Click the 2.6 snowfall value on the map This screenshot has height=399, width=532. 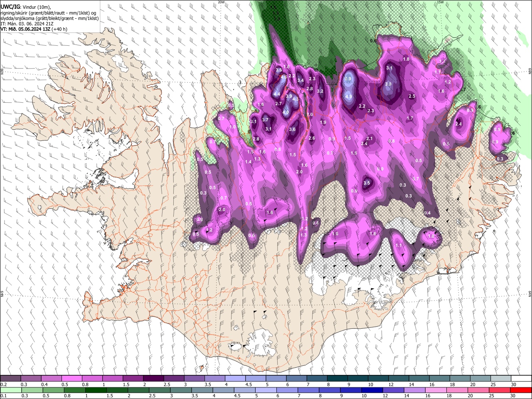[x=312, y=138]
